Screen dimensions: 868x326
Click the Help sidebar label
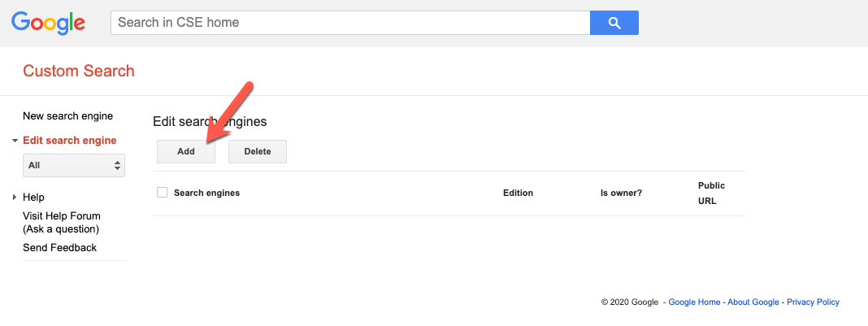[33, 198]
